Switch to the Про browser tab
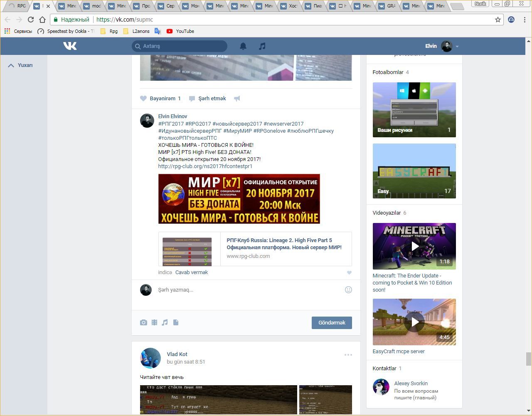532x416 pixels. tap(141, 6)
